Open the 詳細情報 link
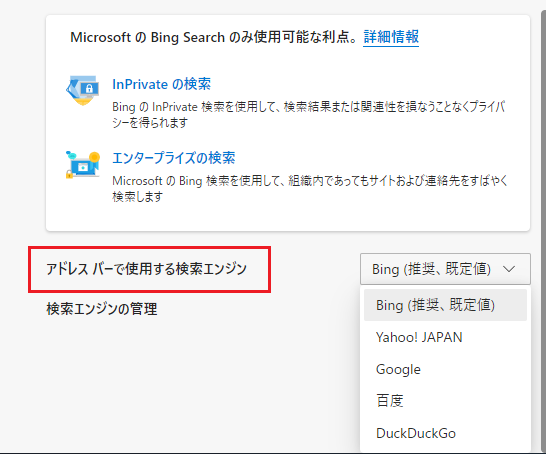Screen dimensions: 546x454 tap(391, 37)
